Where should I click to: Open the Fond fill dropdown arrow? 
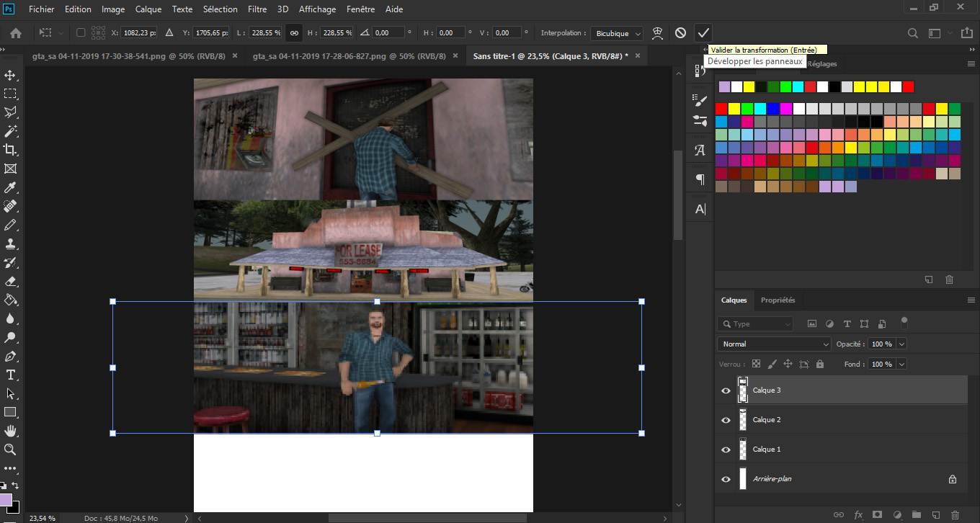point(901,365)
